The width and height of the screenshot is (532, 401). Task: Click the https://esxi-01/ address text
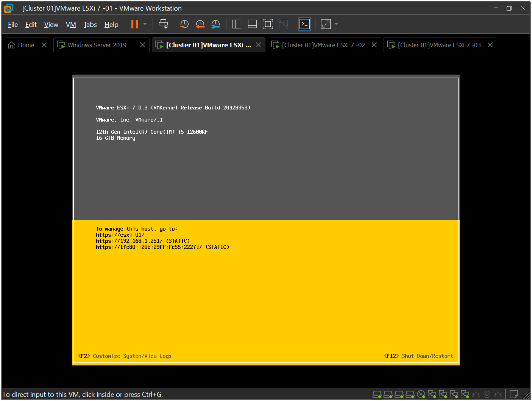coord(120,235)
